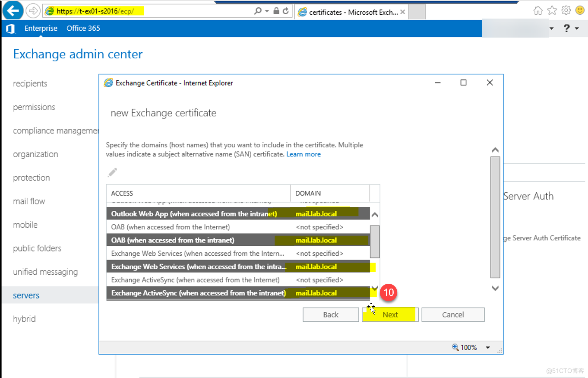Viewport: 588px width, 378px height.
Task: Click the Next button in wizard
Action: point(390,314)
